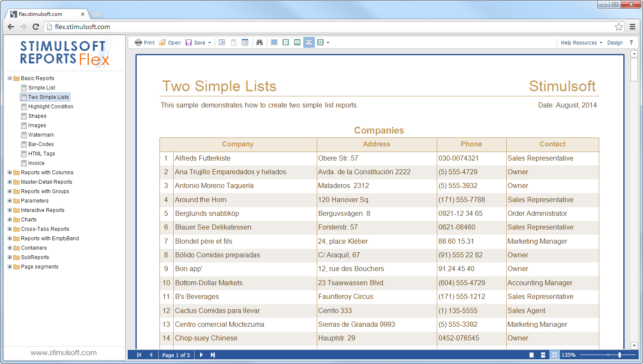The height and width of the screenshot is (364, 643).
Task: Go to last page arrow
Action: [x=213, y=355]
